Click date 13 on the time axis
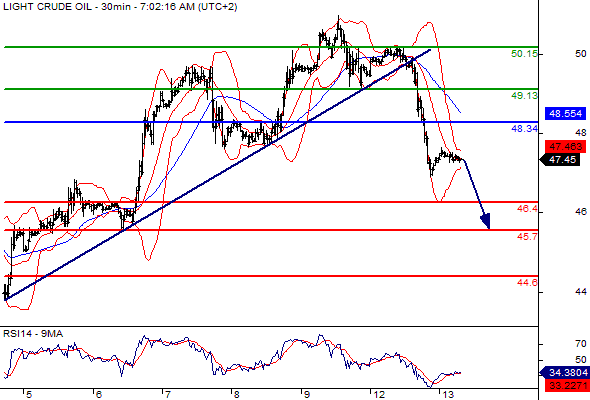Image resolution: width=590 pixels, height=400 pixels. [448, 395]
